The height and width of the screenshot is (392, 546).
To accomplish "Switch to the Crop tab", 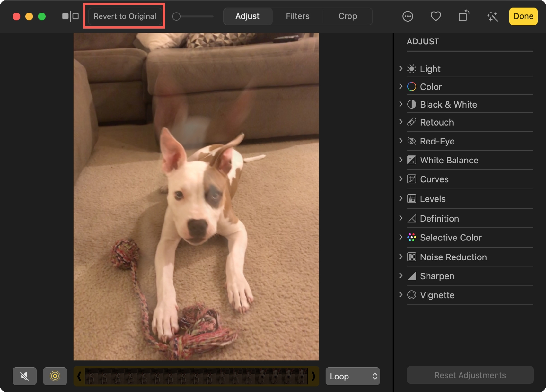I will pos(348,16).
